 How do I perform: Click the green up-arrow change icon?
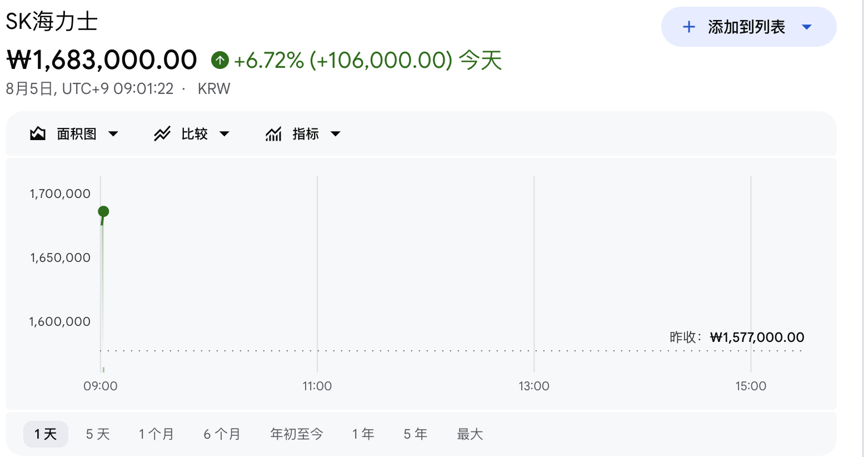[220, 60]
